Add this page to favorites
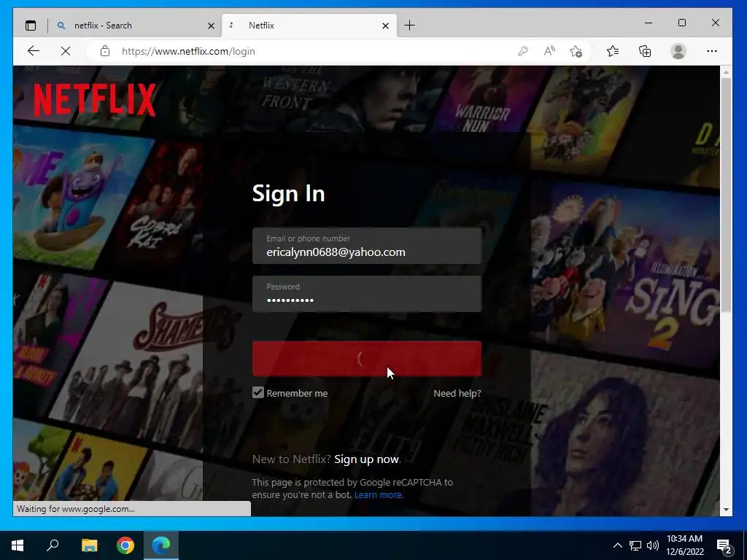This screenshot has width=747, height=560. point(576,51)
